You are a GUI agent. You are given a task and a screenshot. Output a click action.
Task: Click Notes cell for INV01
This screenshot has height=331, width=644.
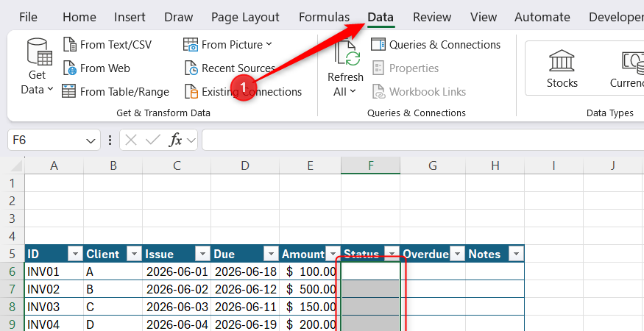click(x=495, y=271)
